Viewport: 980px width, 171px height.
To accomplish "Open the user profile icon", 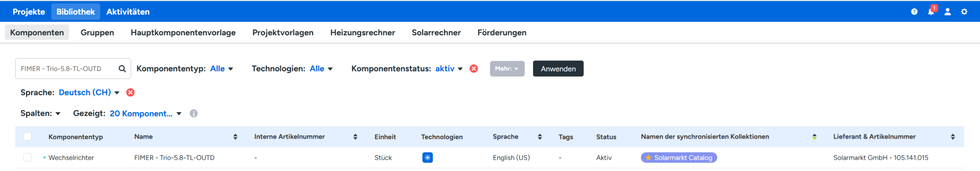I will pos(947,12).
